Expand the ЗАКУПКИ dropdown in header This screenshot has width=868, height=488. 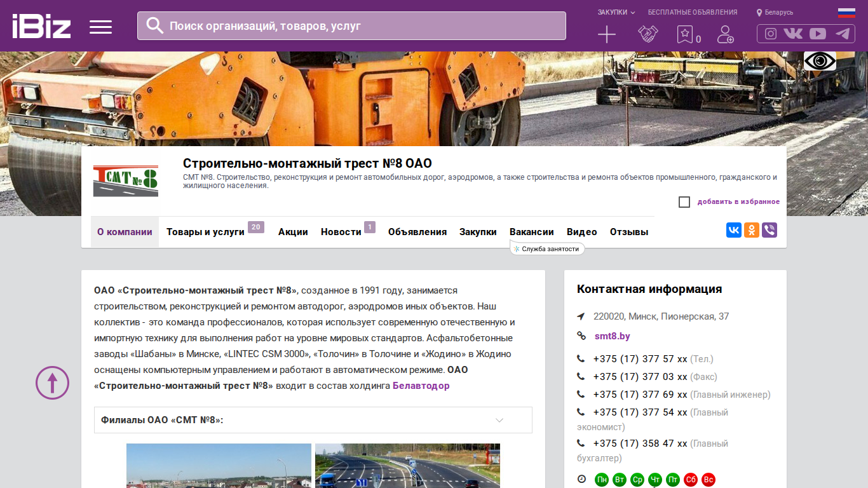616,12
